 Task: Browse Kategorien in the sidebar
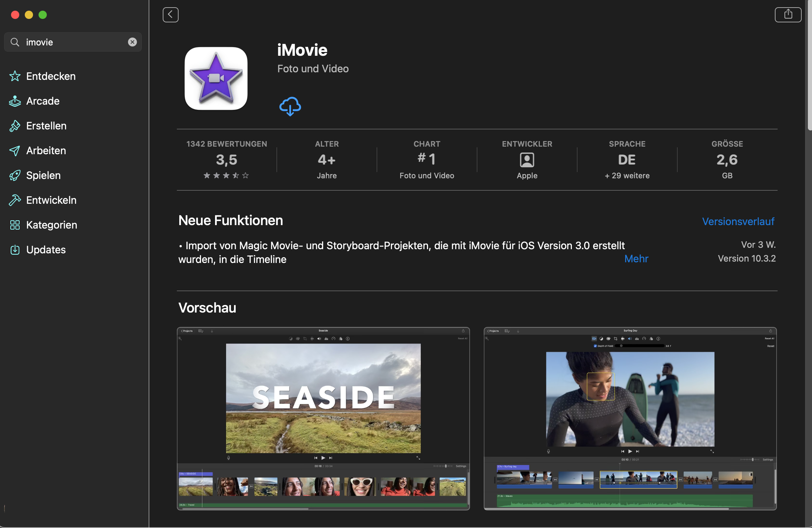click(x=52, y=225)
